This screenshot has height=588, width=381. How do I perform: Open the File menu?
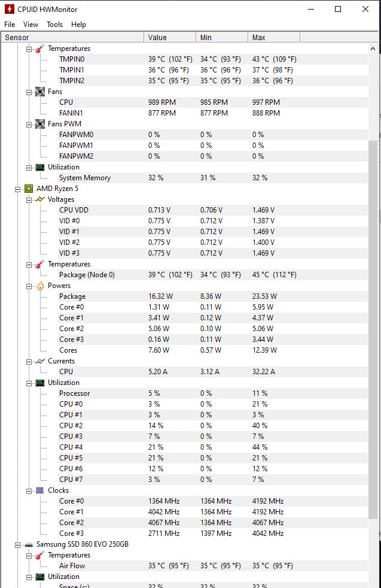[x=10, y=25]
